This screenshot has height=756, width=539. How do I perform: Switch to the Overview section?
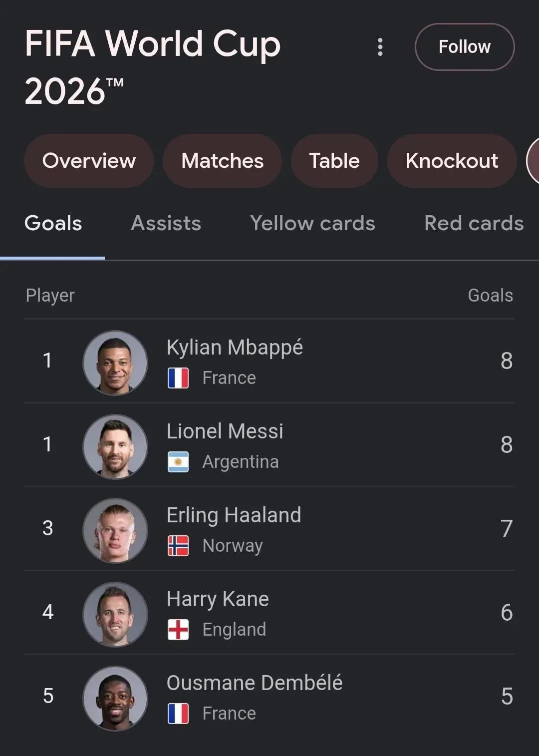(x=89, y=161)
